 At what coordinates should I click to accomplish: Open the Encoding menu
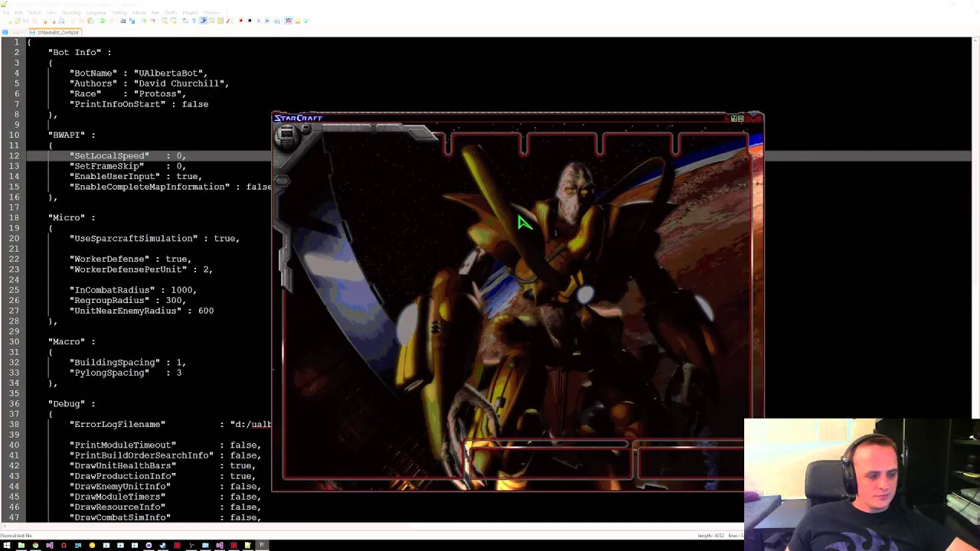tap(71, 13)
